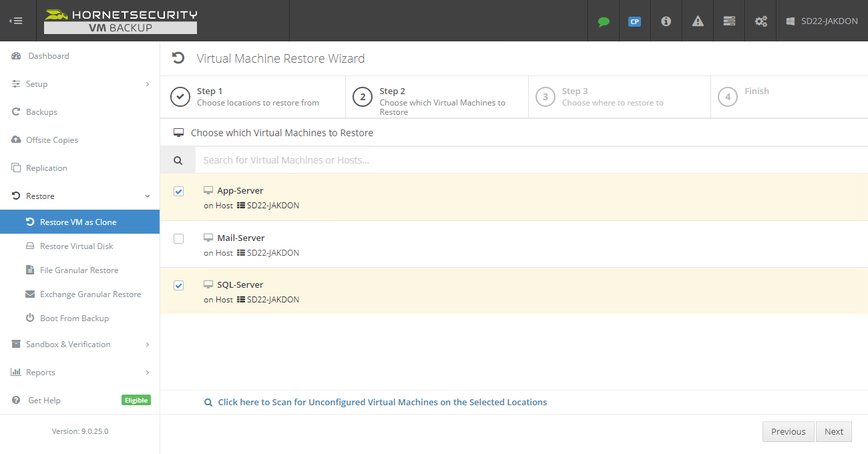Uncheck the App-Server virtual machine
This screenshot has width=868, height=454.
point(178,191)
